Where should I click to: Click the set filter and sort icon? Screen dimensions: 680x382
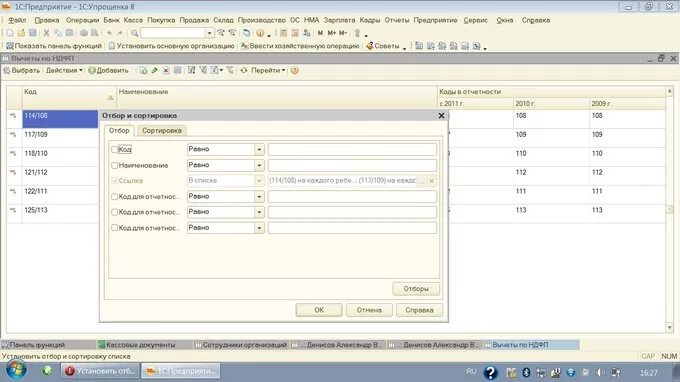[191, 70]
